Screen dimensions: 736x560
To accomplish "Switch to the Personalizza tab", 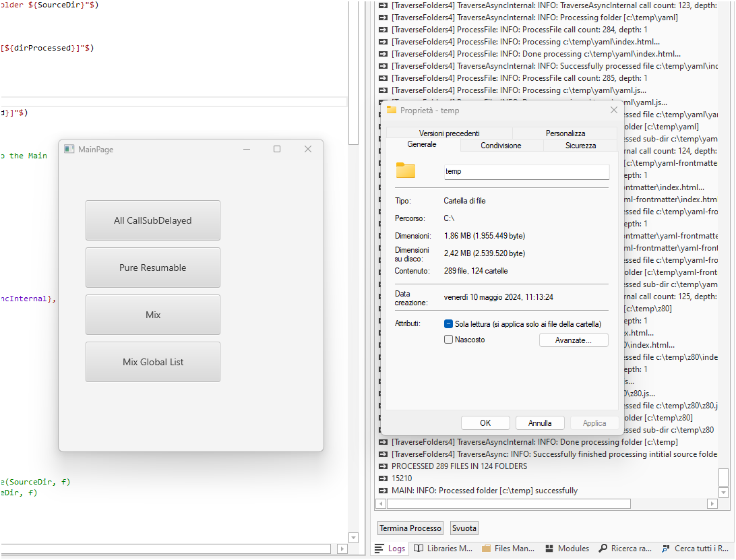I will pyautogui.click(x=565, y=133).
